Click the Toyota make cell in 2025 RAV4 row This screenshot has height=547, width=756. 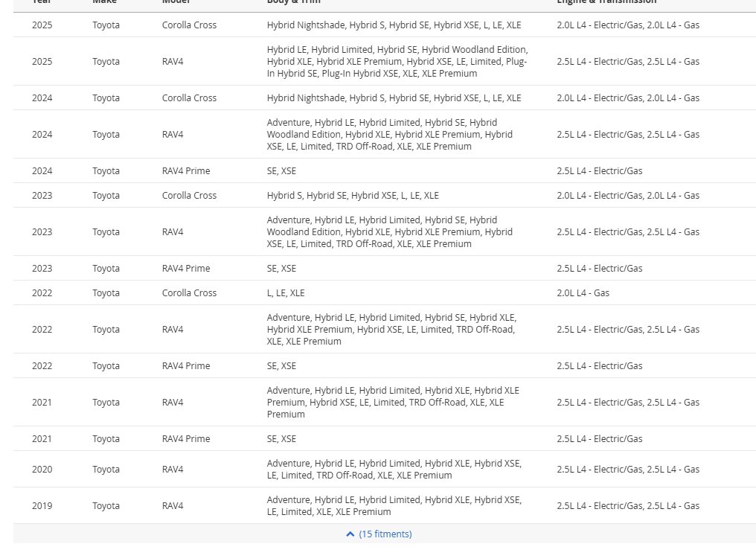pyautogui.click(x=106, y=61)
